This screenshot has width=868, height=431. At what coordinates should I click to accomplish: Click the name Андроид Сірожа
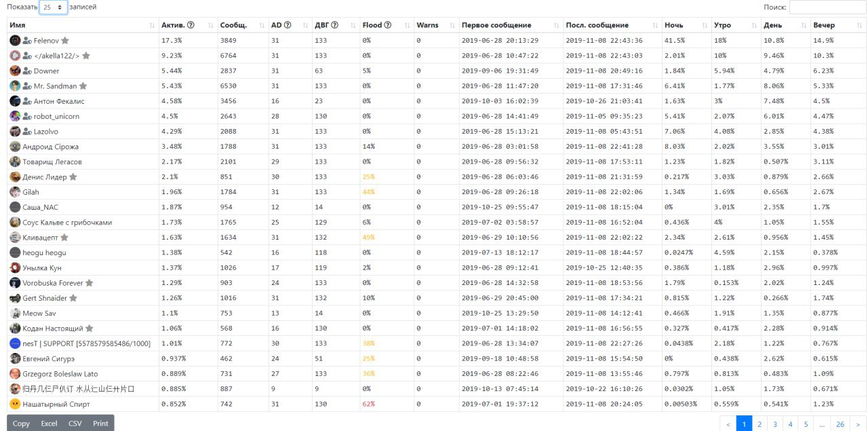coord(50,147)
